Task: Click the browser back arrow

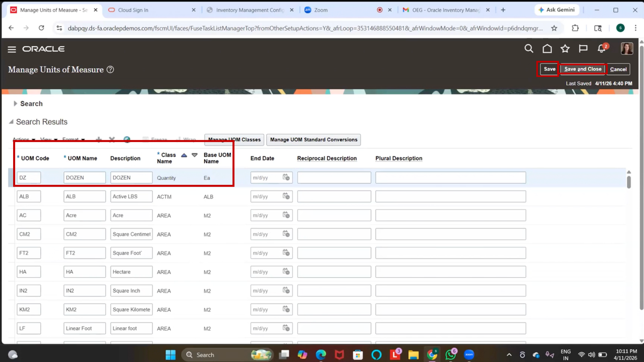Action: coord(11,28)
